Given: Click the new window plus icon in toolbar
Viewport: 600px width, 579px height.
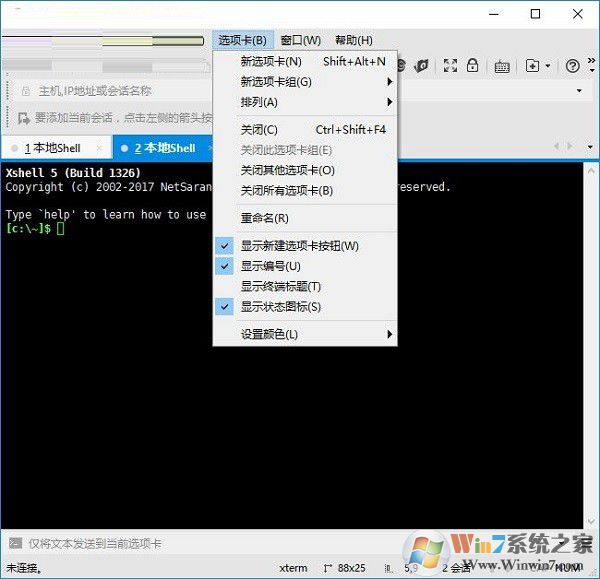Looking at the screenshot, I should (532, 66).
